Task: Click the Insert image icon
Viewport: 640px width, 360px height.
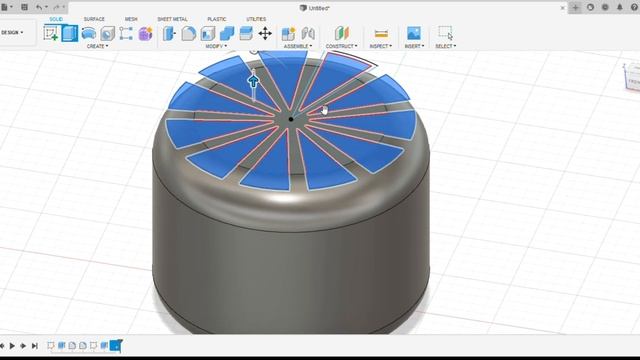Action: pos(414,33)
